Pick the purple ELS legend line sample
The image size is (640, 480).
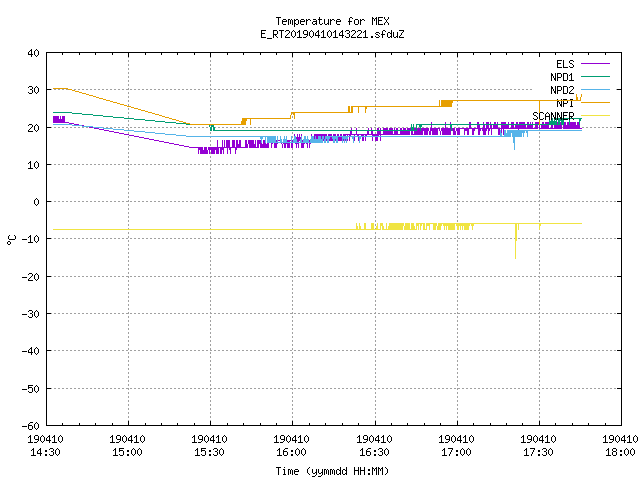point(595,64)
